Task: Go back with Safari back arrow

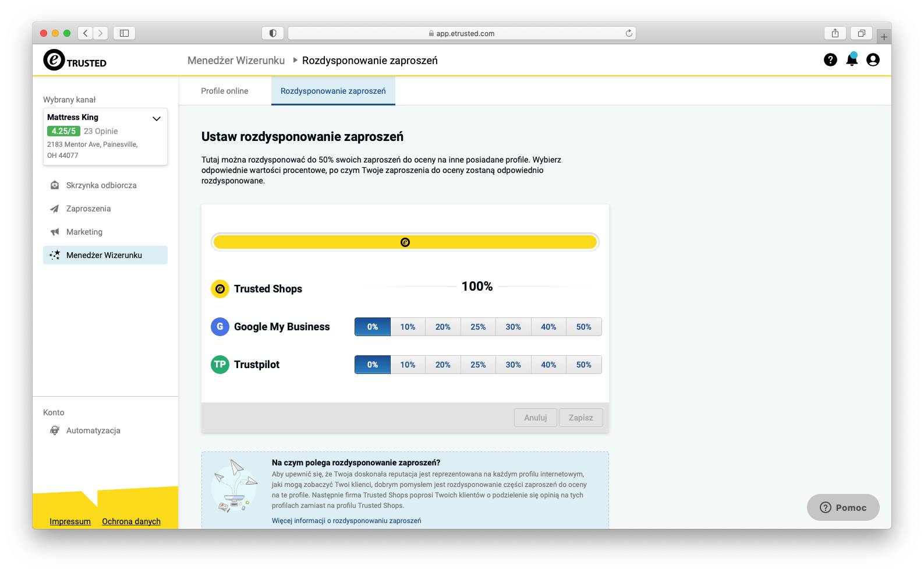Action: [86, 33]
